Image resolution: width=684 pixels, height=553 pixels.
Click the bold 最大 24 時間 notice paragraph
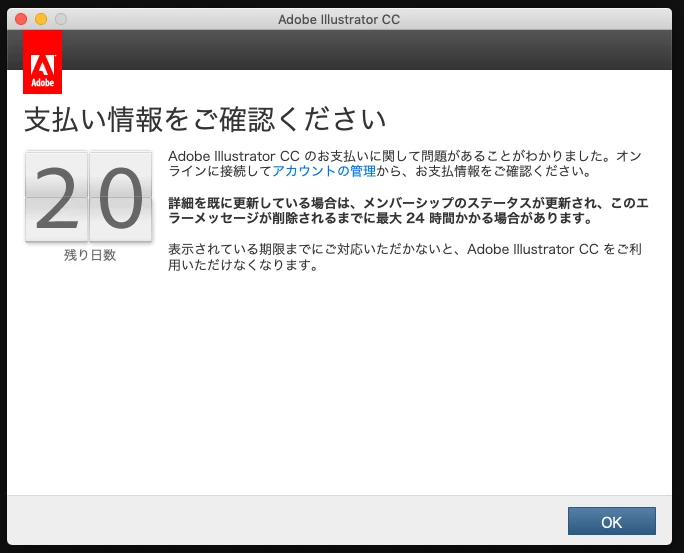[x=408, y=210]
